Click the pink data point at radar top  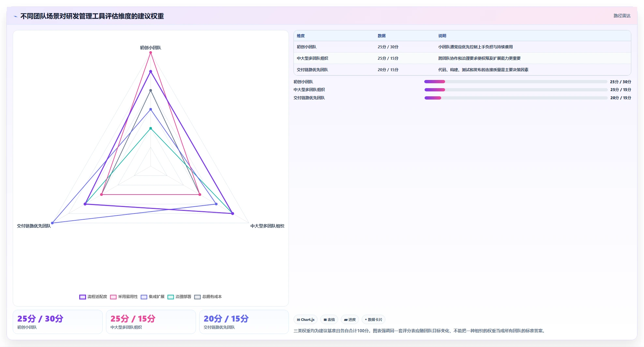tap(151, 53)
